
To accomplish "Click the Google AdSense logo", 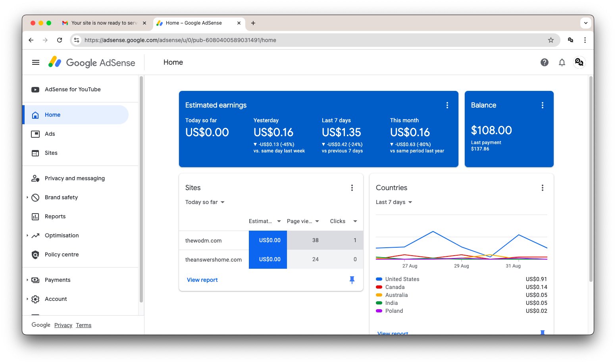I will 92,62.
